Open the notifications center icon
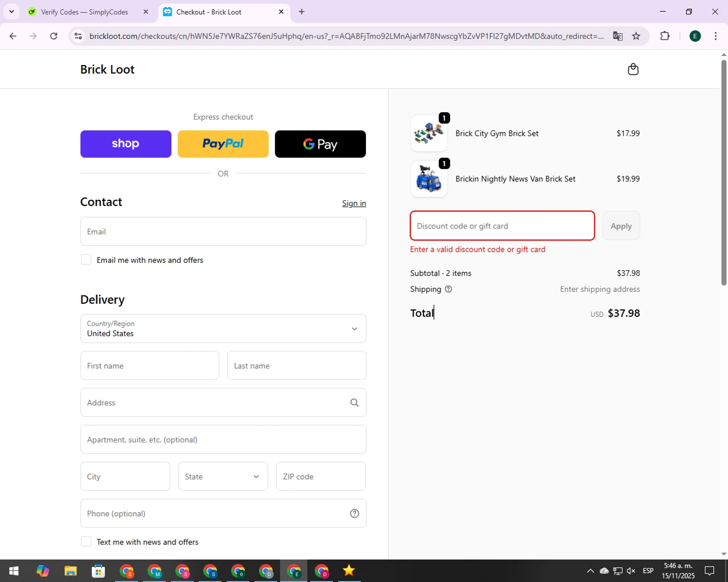This screenshot has height=582, width=728. (709, 571)
